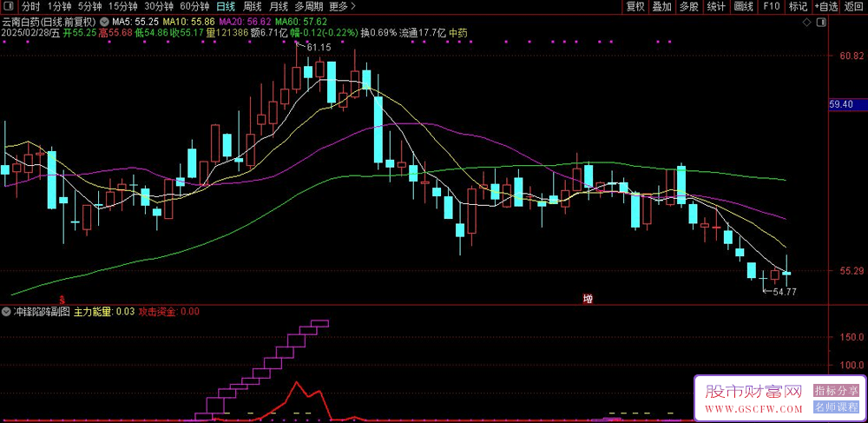Activate the 画线 drawing tool

744,7
